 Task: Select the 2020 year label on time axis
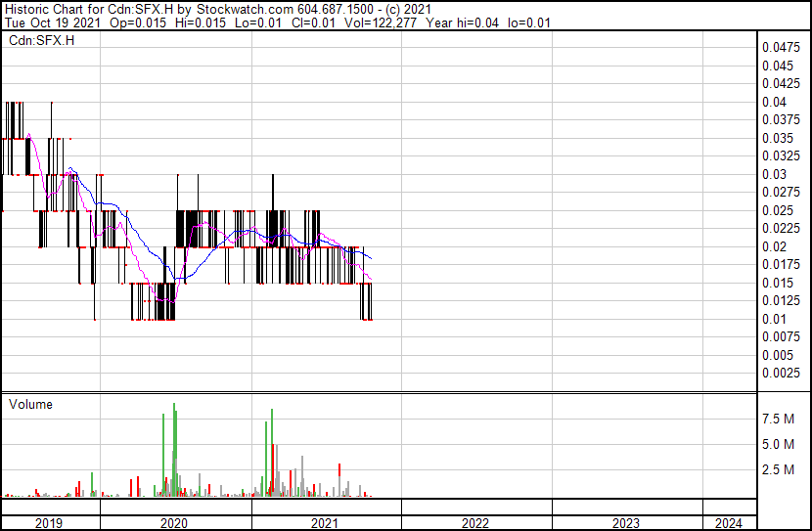(x=173, y=523)
